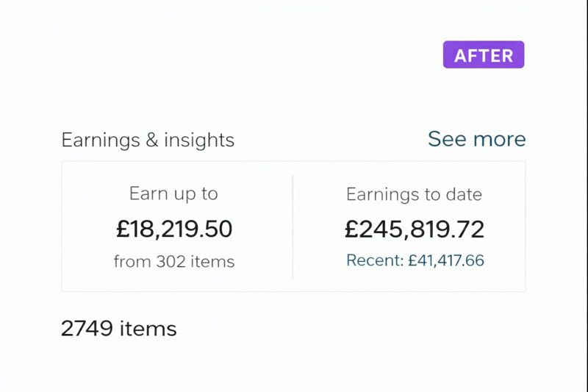Click the Earn up to label

point(173,194)
